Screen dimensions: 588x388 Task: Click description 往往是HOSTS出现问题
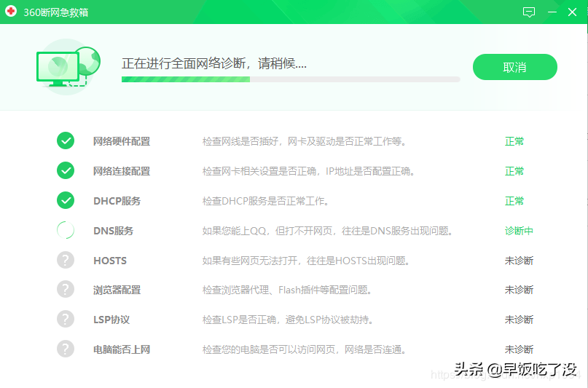click(x=305, y=261)
